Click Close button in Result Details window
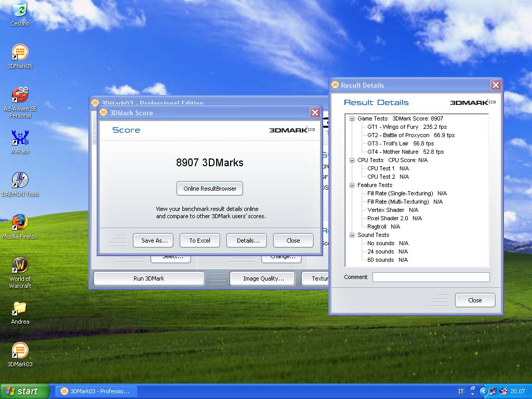This screenshot has width=532, height=399. (475, 300)
